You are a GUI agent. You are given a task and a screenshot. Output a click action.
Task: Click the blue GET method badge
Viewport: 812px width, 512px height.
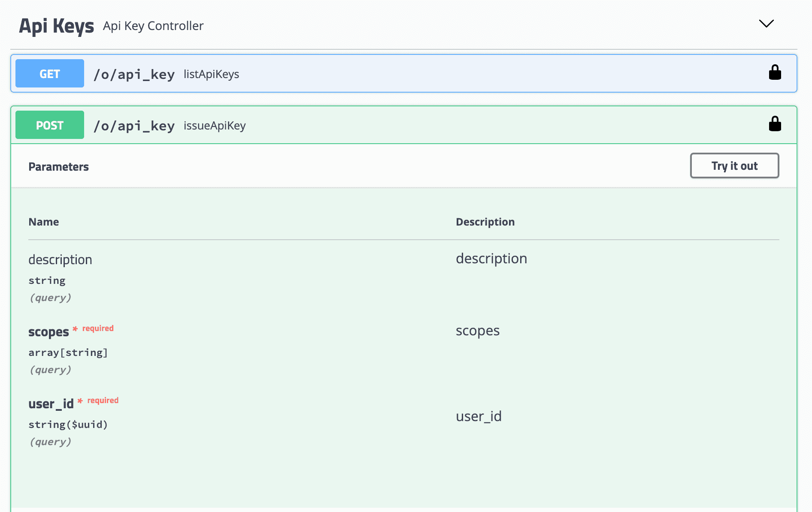point(50,74)
